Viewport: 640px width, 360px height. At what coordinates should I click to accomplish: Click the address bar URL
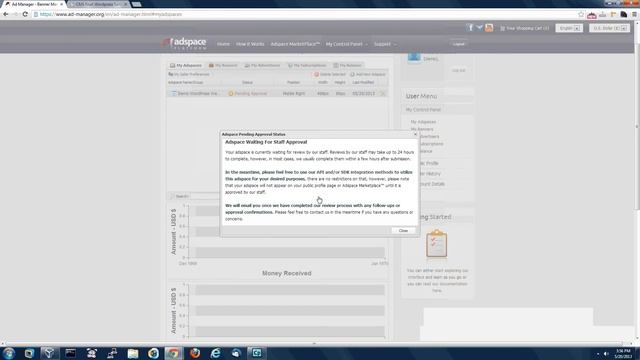coord(111,14)
